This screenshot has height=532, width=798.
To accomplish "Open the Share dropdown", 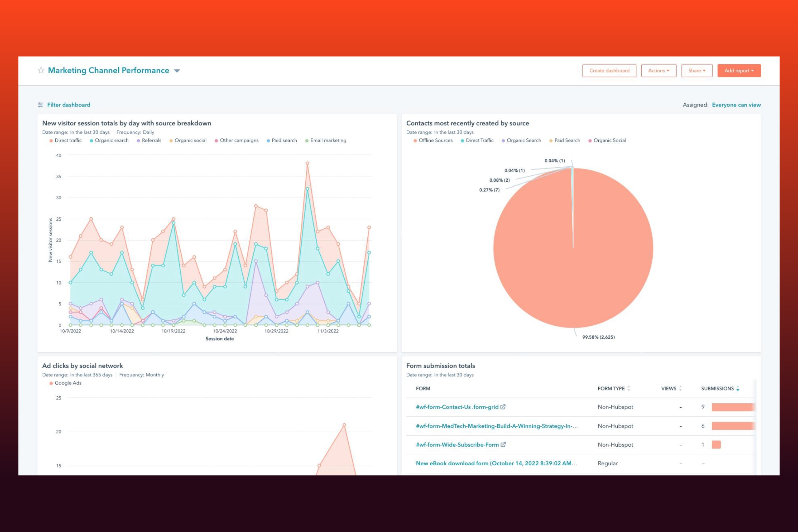I will click(x=697, y=71).
